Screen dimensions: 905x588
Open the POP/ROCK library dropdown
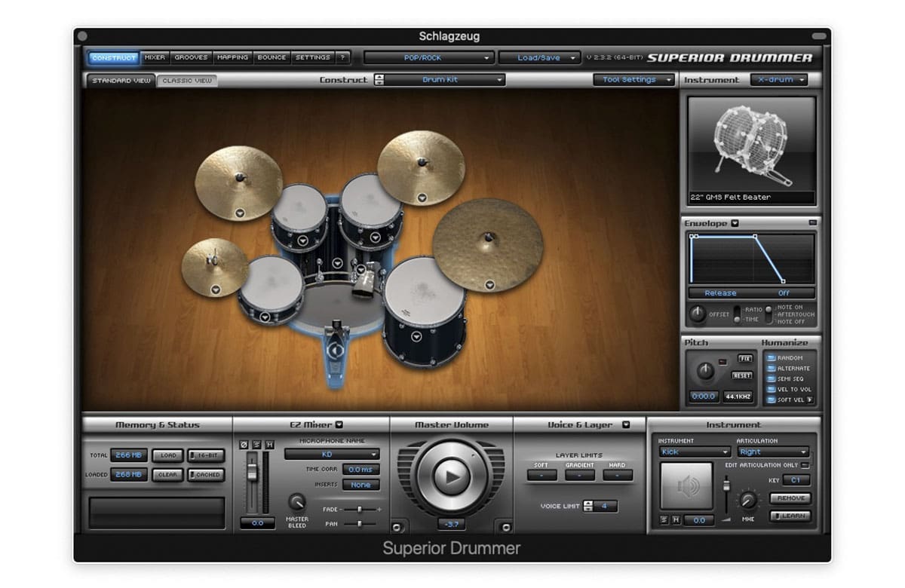(x=429, y=57)
